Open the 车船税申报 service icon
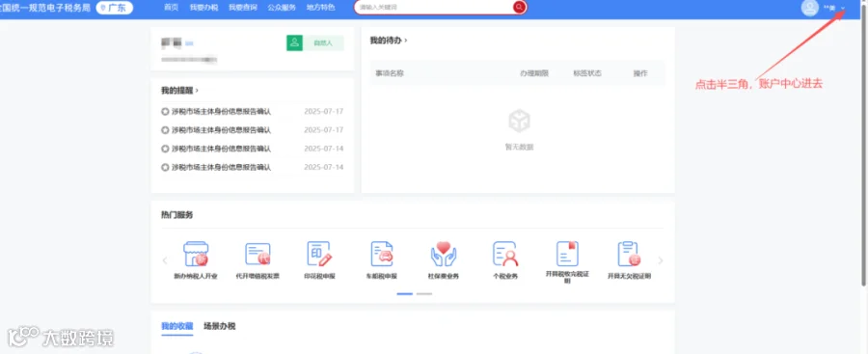Viewport: 868px width, 354px height. point(381,255)
